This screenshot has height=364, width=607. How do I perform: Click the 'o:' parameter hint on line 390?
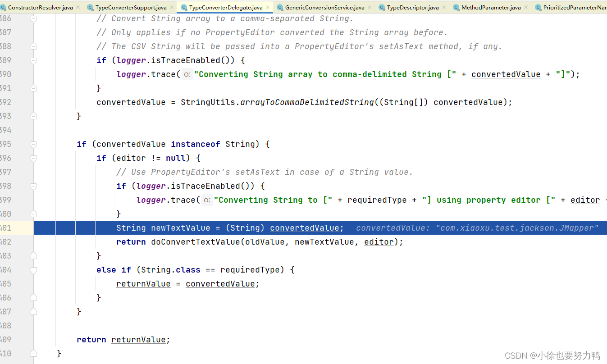(x=187, y=75)
